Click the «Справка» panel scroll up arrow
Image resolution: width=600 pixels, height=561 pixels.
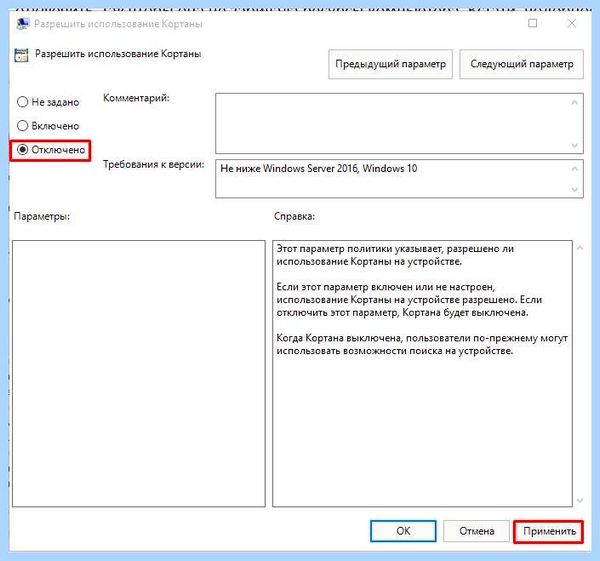580,248
